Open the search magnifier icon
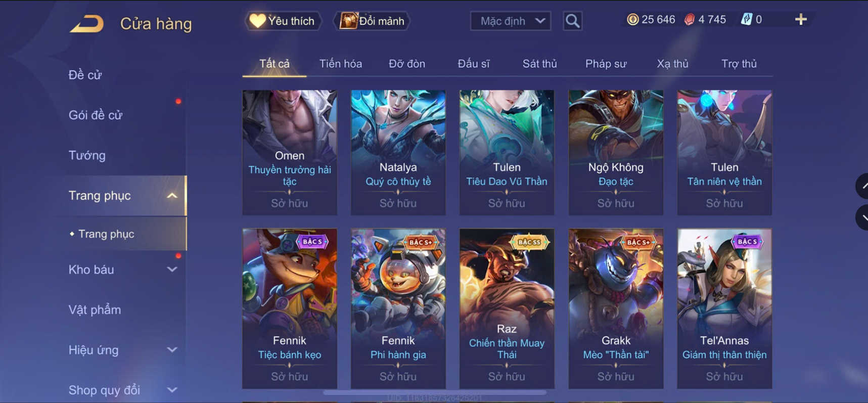 572,21
